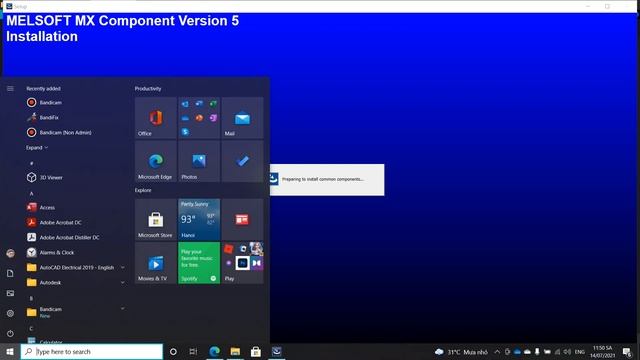Open Documents from the Start sidebar
The width and height of the screenshot is (640, 360).
[x=10, y=273]
